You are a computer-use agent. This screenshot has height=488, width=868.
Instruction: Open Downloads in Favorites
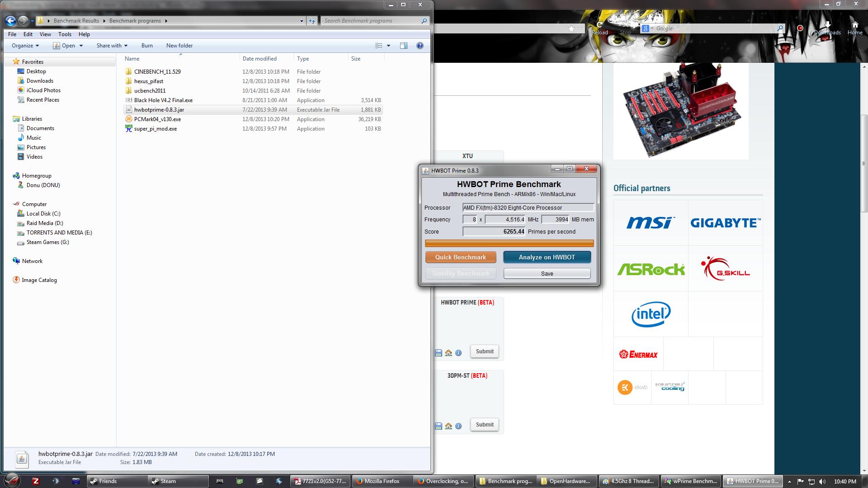click(x=40, y=81)
